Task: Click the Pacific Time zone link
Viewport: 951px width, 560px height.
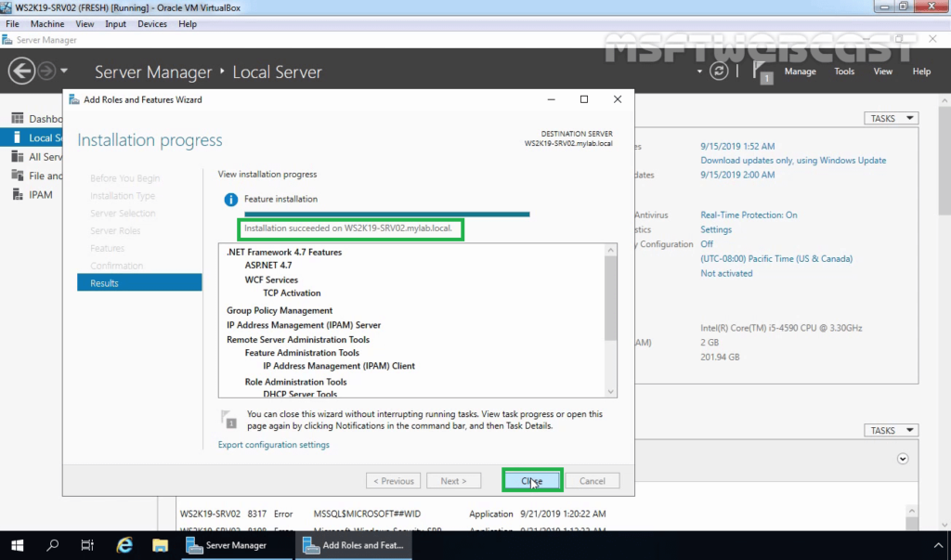Action: point(776,258)
